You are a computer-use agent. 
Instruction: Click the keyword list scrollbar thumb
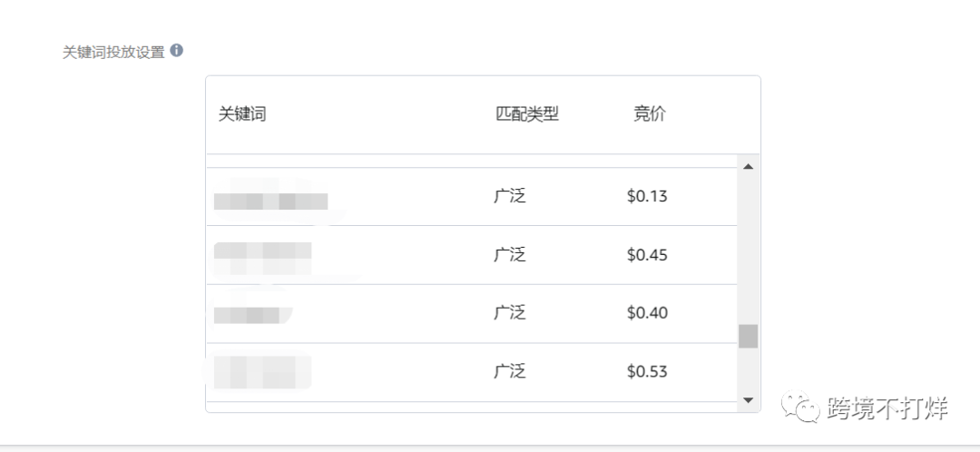[x=748, y=337]
